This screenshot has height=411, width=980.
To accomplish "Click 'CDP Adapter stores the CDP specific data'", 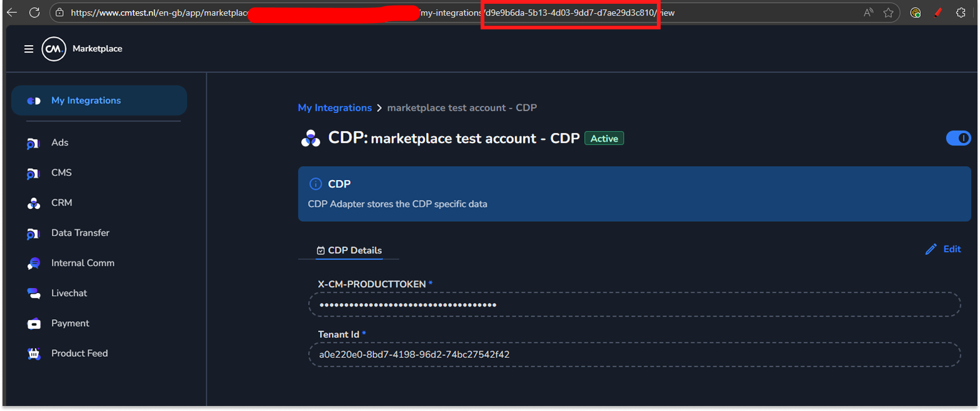I will coord(397,204).
